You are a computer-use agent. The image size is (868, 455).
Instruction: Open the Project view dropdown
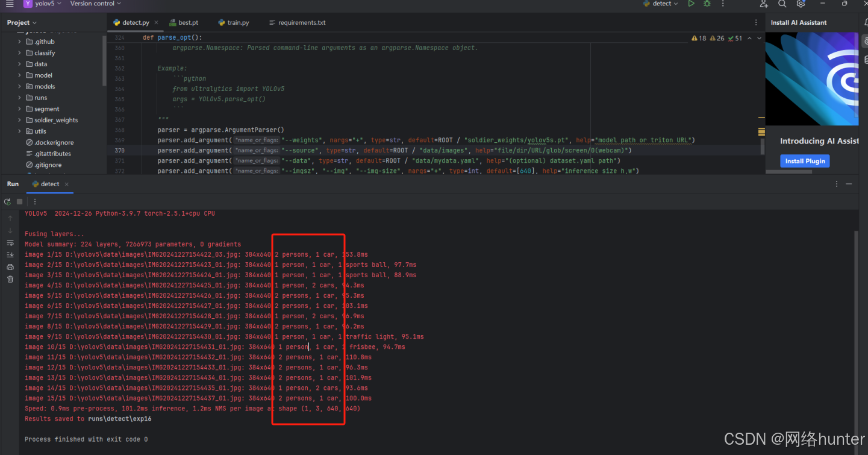(22, 22)
